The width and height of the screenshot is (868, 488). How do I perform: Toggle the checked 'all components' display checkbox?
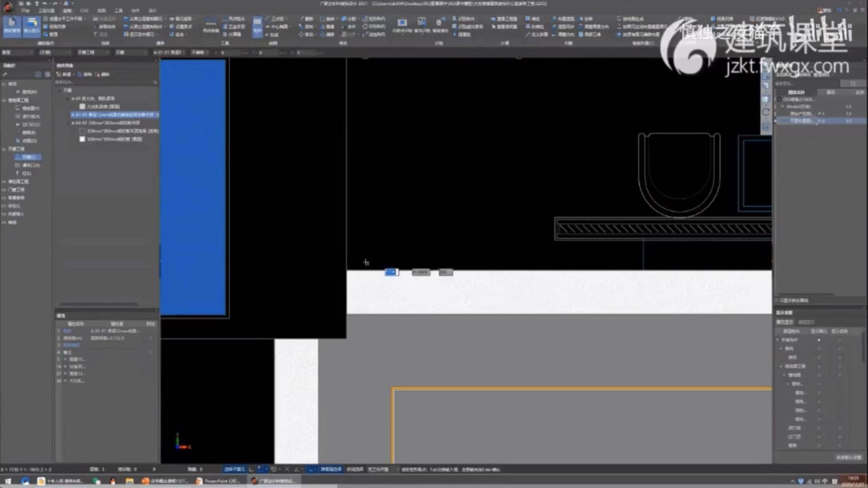click(819, 340)
